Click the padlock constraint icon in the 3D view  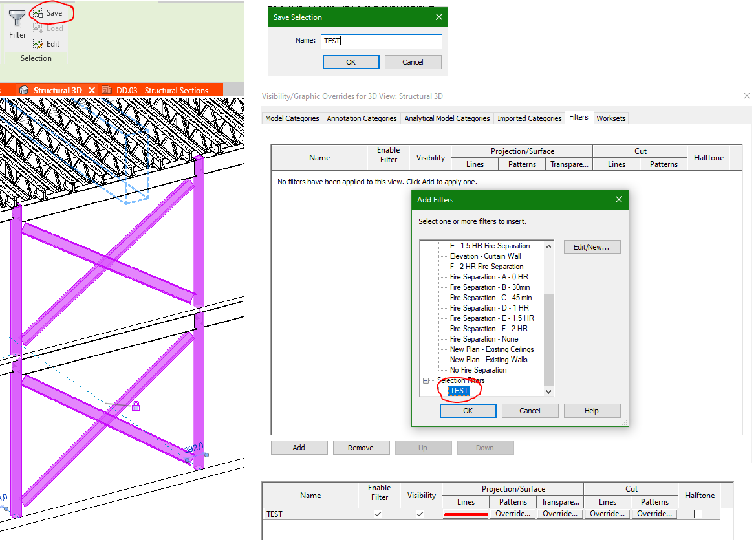point(137,405)
